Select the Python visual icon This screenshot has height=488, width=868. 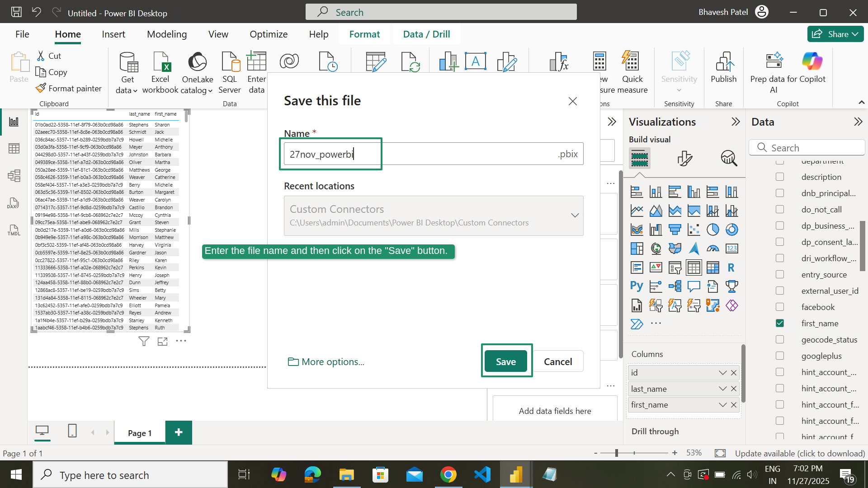637,286
